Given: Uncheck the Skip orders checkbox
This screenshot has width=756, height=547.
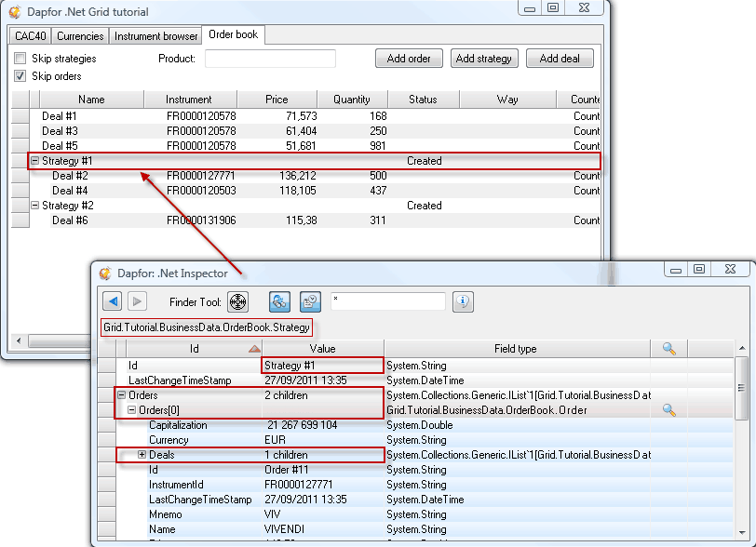Looking at the screenshot, I should pyautogui.click(x=20, y=75).
